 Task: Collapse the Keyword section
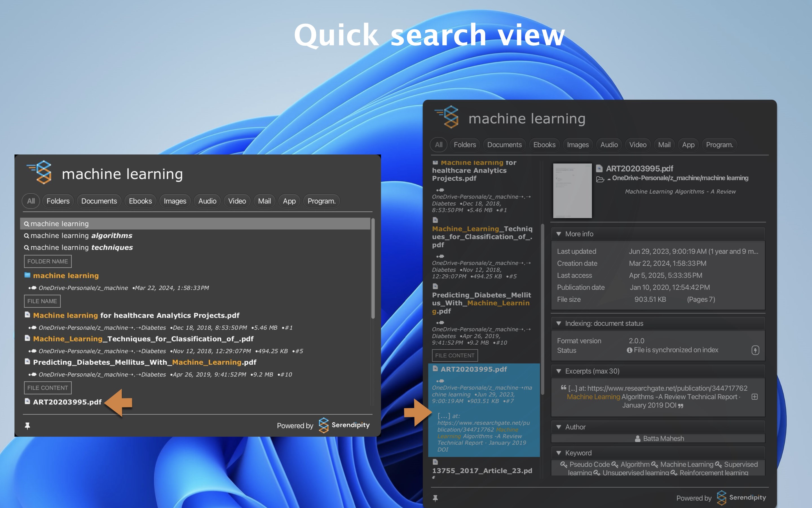(x=559, y=453)
